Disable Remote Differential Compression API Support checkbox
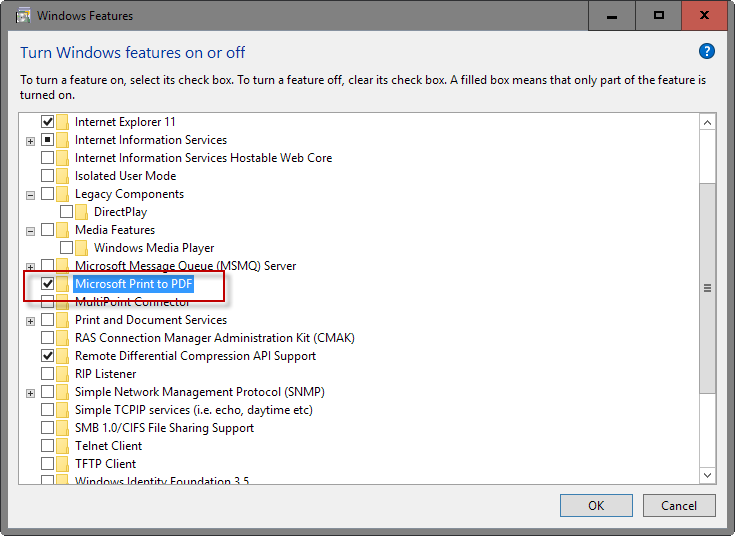The width and height of the screenshot is (735, 536). point(47,355)
